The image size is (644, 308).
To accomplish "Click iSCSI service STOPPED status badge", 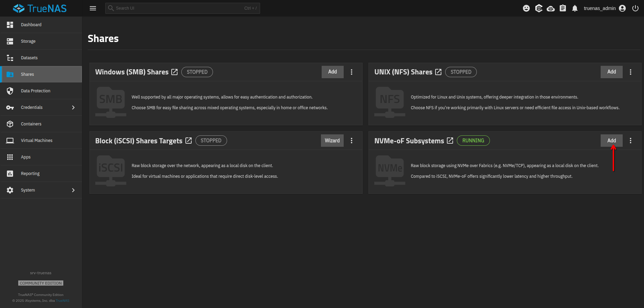I will tap(211, 141).
